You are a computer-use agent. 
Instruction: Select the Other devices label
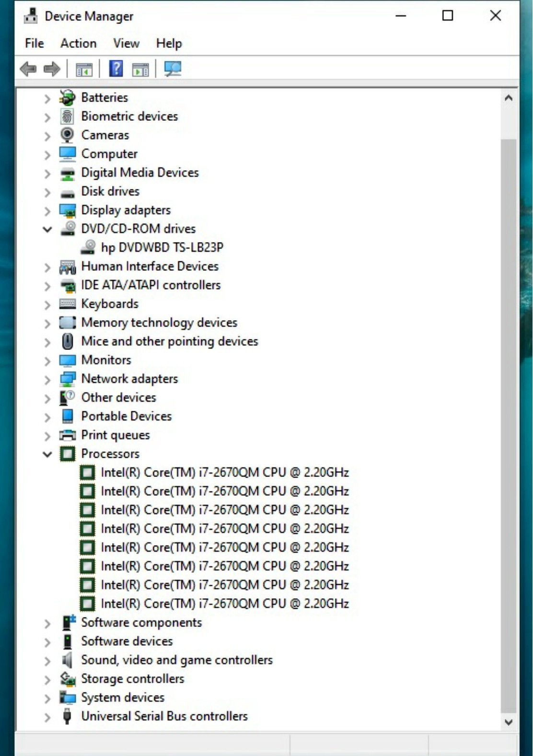(118, 397)
